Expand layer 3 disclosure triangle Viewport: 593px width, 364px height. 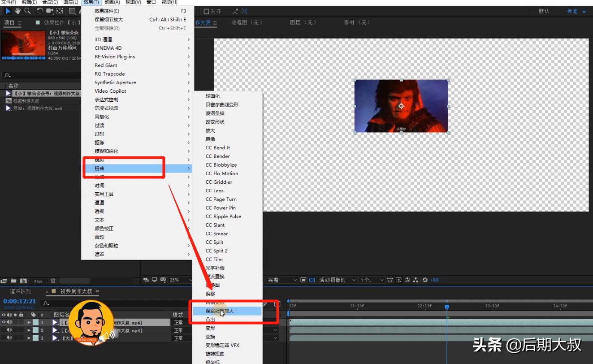pos(29,338)
